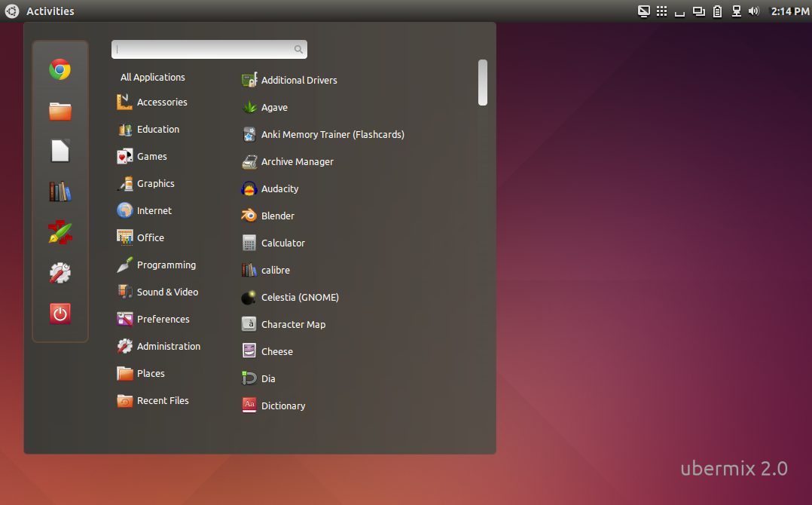The width and height of the screenshot is (812, 505).
Task: Show All Applications list
Action: (153, 77)
